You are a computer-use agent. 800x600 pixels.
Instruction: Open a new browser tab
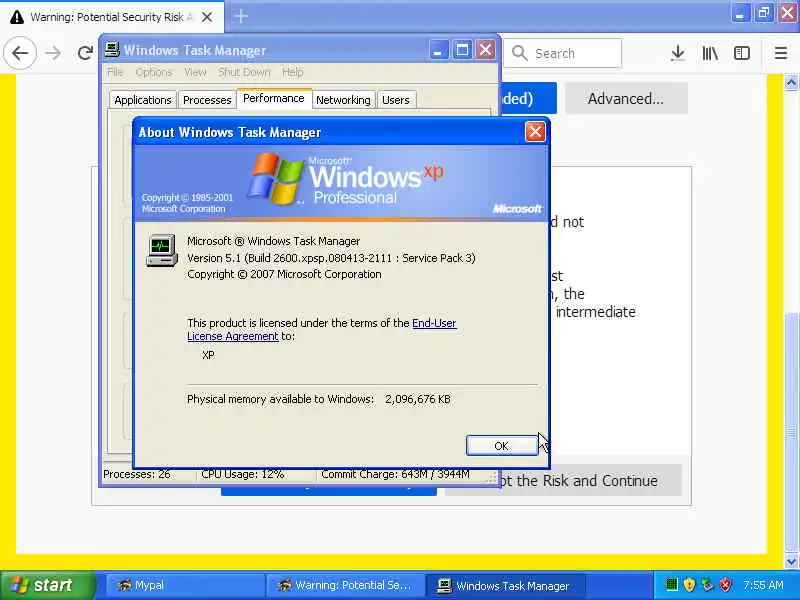click(241, 16)
